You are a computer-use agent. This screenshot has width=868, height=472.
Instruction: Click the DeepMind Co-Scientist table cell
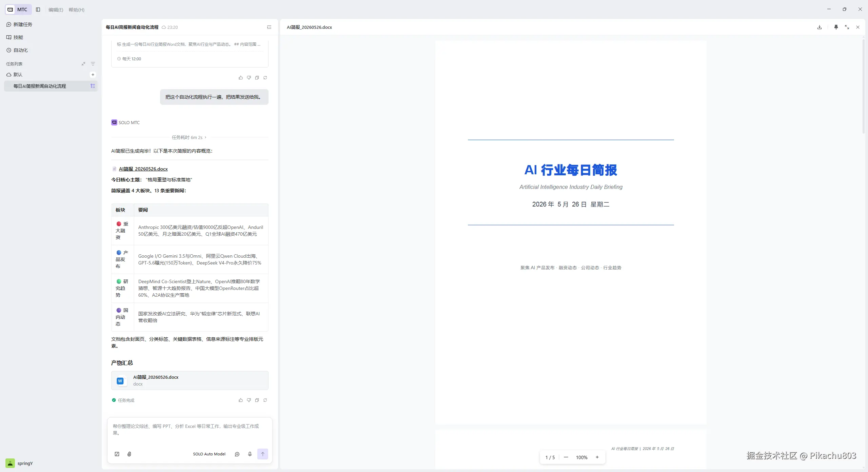pos(201,288)
